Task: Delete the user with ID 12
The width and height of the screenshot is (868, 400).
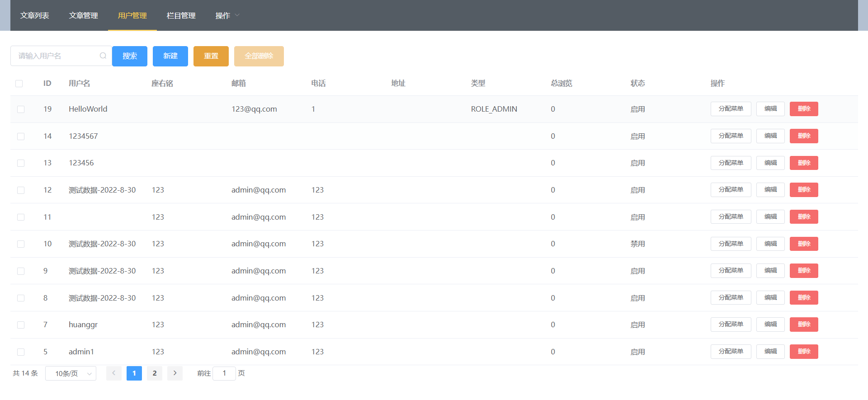Action: pyautogui.click(x=804, y=190)
